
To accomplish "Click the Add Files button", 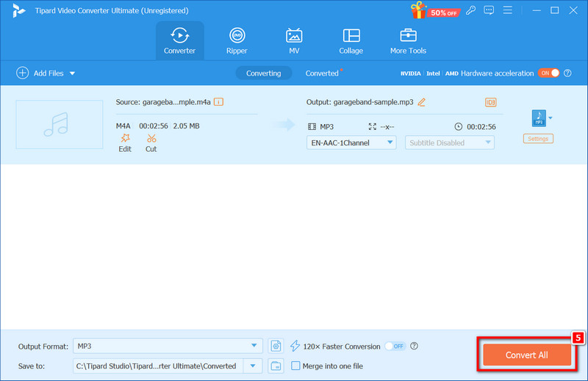I will point(40,73).
